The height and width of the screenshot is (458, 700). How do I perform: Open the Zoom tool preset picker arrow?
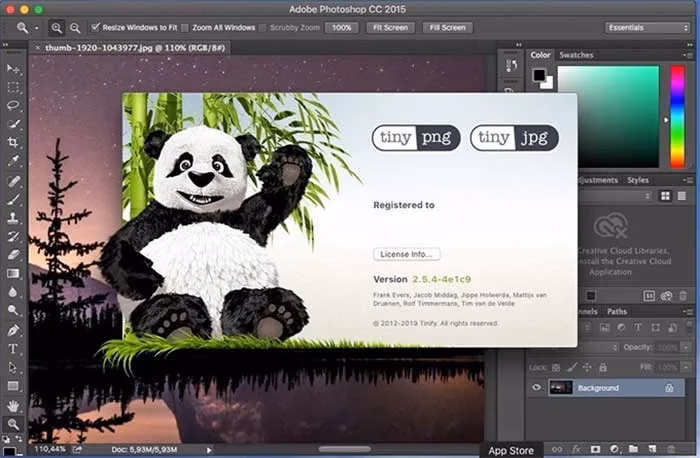(37, 28)
